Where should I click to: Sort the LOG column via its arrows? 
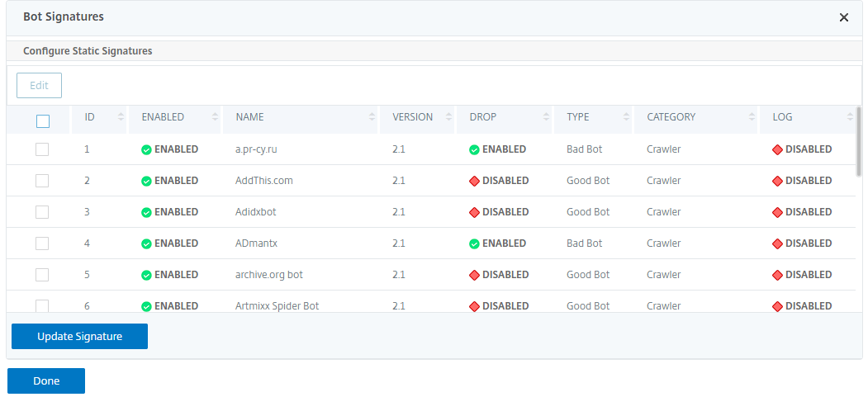[x=850, y=116]
